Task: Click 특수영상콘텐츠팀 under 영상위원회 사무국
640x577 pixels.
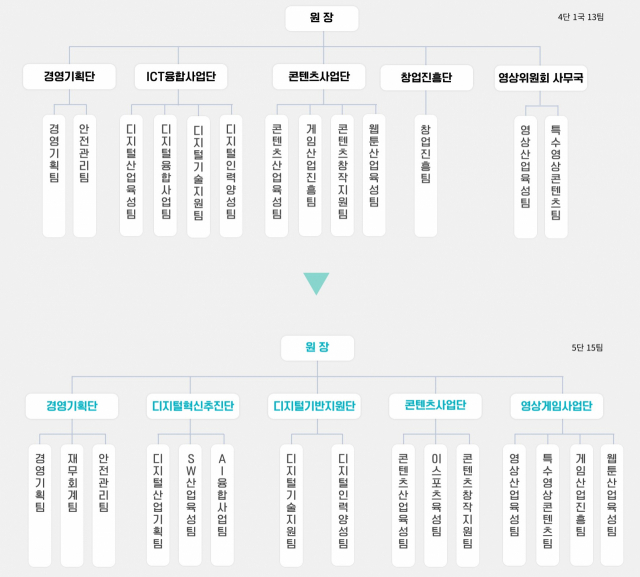Action: pos(556,177)
